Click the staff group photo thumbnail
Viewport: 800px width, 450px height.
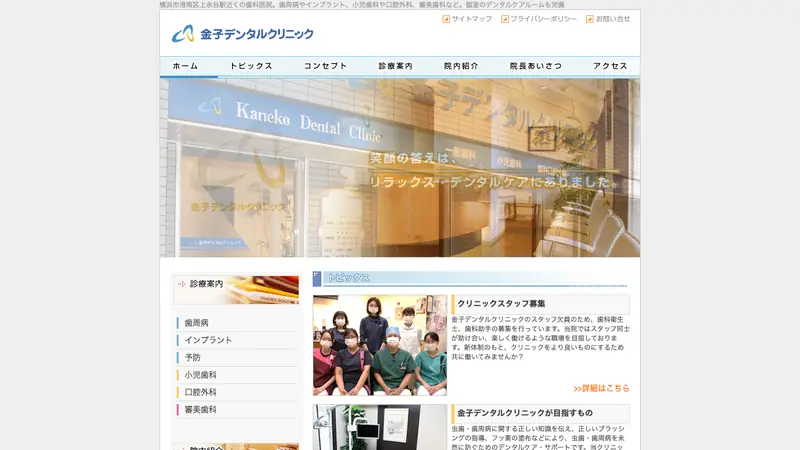(x=380, y=345)
